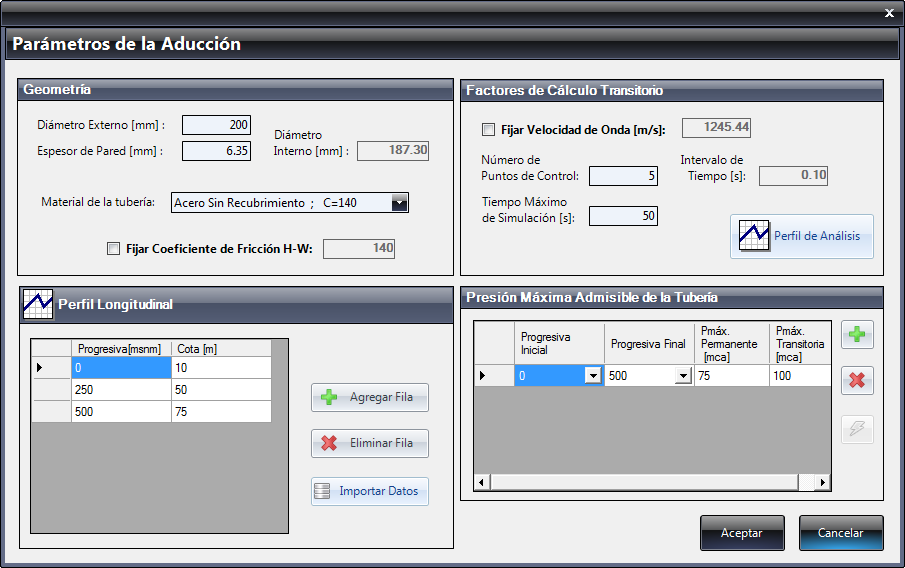Click the green plus icon beside pressure table

857,335
